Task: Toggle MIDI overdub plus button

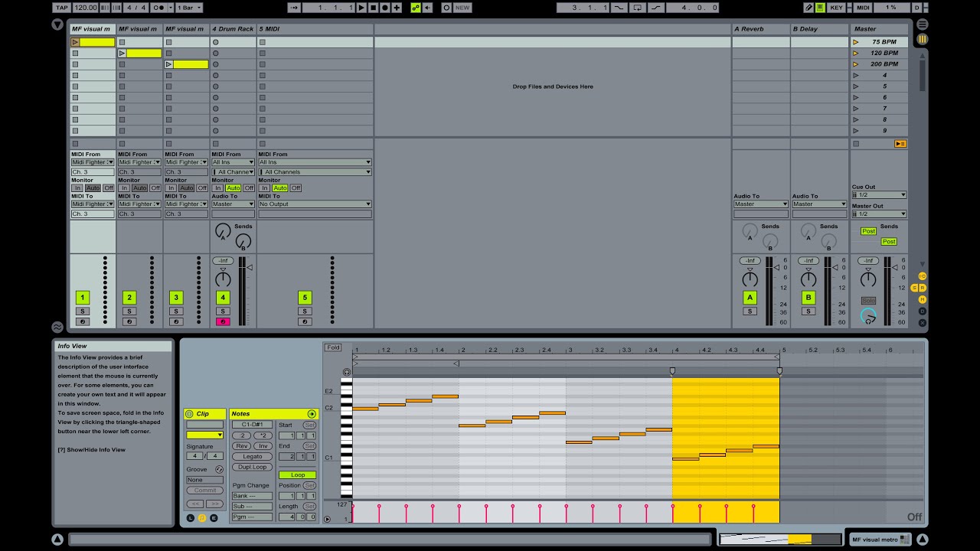Action: pos(396,8)
